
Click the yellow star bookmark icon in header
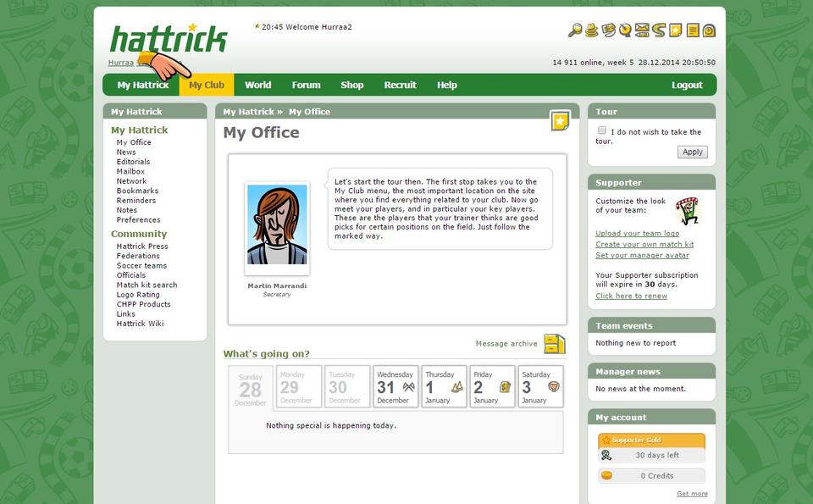675,30
